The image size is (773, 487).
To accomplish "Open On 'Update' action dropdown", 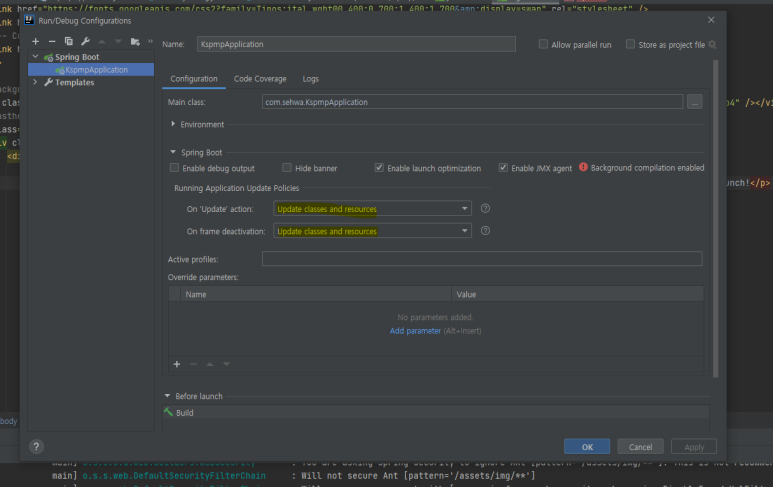I will click(372, 209).
